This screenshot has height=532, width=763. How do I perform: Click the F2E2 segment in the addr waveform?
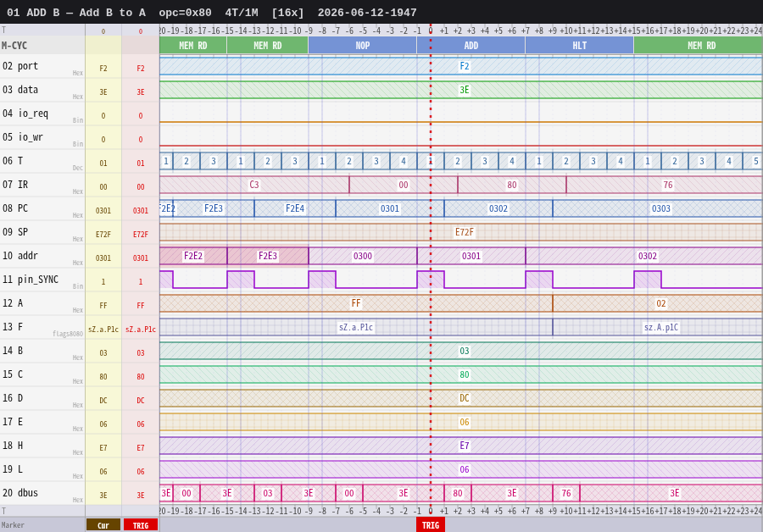[x=193, y=256]
